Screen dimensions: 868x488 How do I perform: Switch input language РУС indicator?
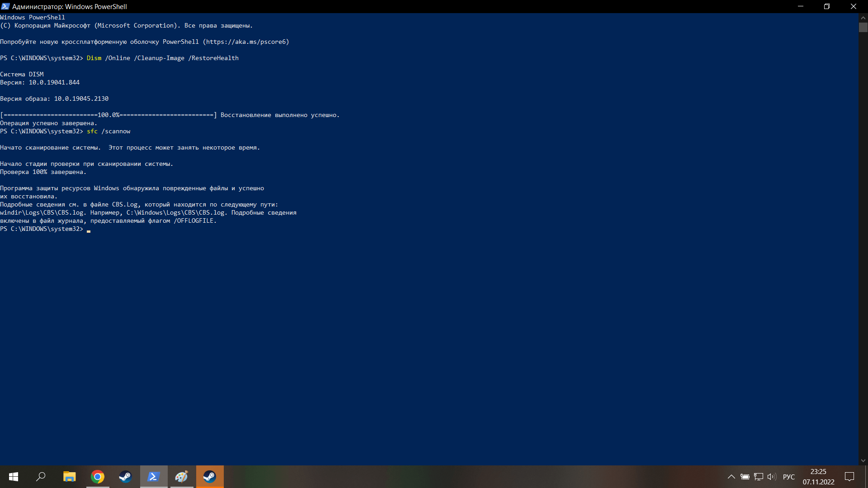tap(789, 477)
